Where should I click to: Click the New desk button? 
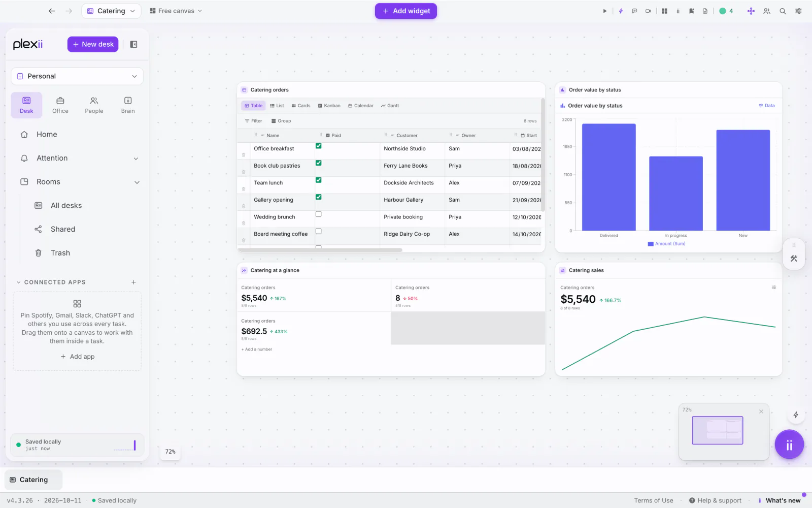click(x=93, y=44)
